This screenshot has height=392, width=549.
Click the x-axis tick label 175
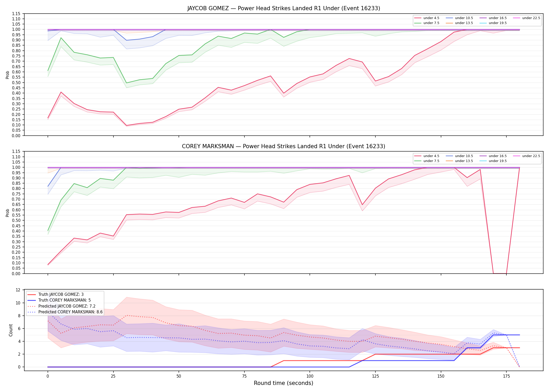pyautogui.click(x=506, y=376)
